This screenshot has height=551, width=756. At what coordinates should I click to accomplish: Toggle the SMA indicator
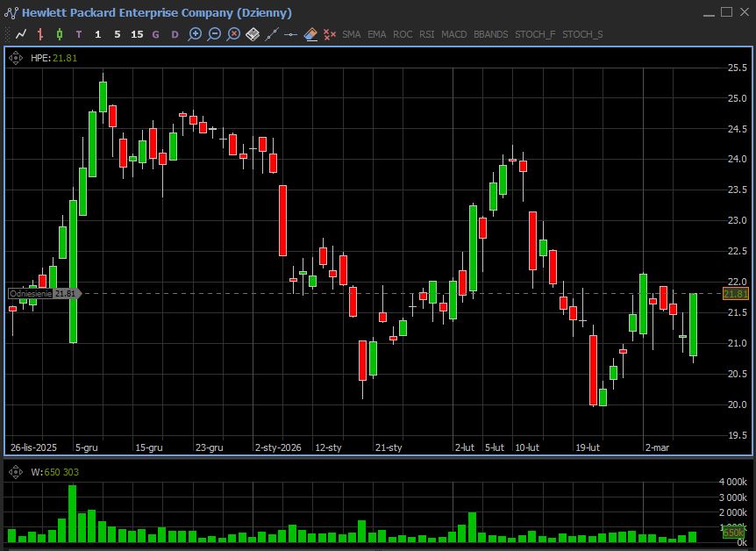(351, 34)
